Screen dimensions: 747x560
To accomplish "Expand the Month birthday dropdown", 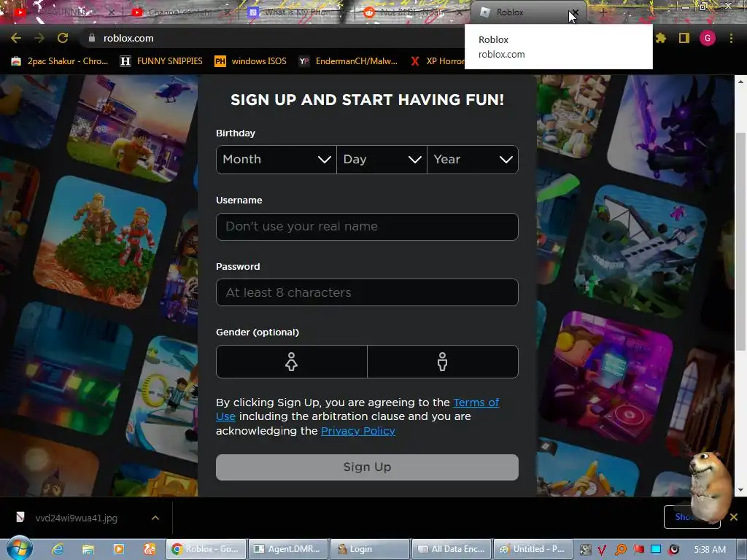I will (276, 160).
